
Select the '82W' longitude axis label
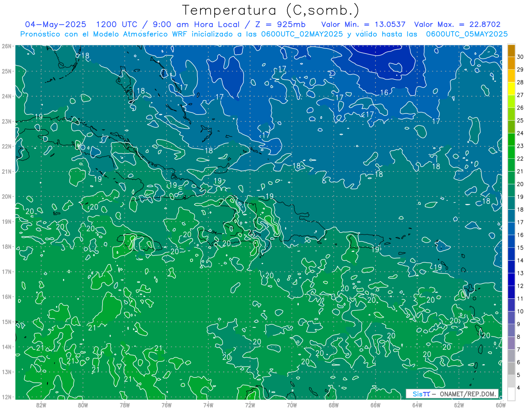pyautogui.click(x=41, y=405)
